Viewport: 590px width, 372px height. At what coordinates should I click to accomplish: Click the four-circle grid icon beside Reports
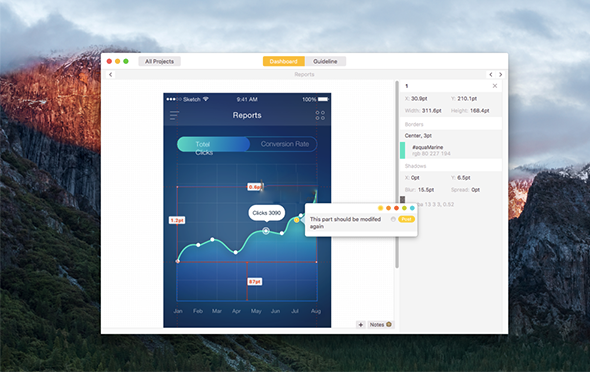point(320,115)
